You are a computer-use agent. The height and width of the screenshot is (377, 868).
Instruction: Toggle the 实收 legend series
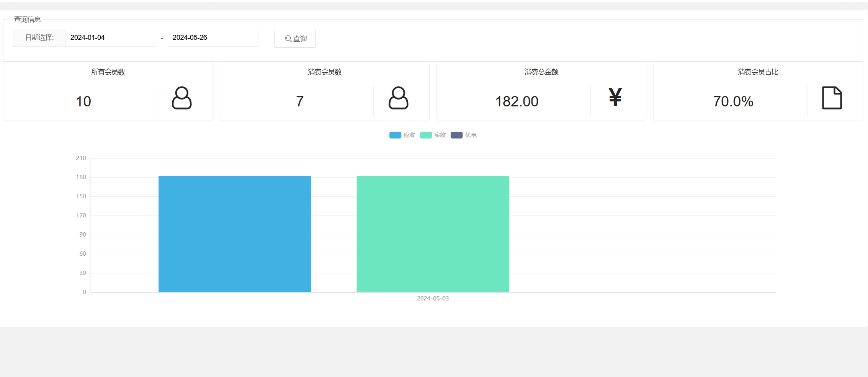433,135
